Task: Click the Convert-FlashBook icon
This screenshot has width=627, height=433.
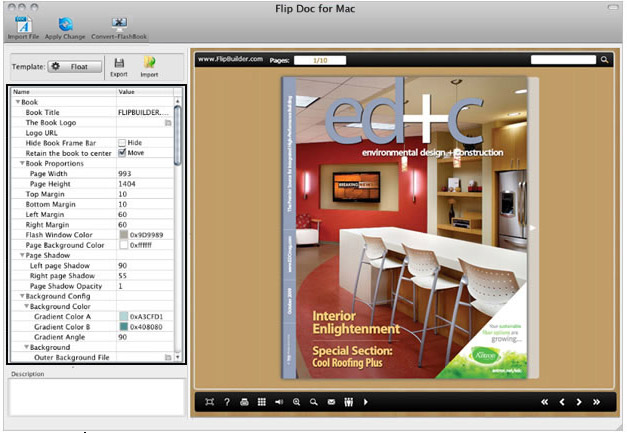Action: [119, 28]
